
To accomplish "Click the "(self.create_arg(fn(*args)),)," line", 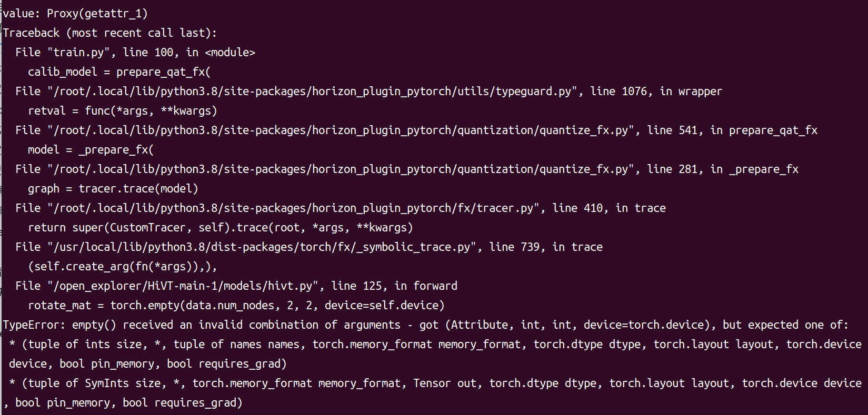I will tap(122, 267).
